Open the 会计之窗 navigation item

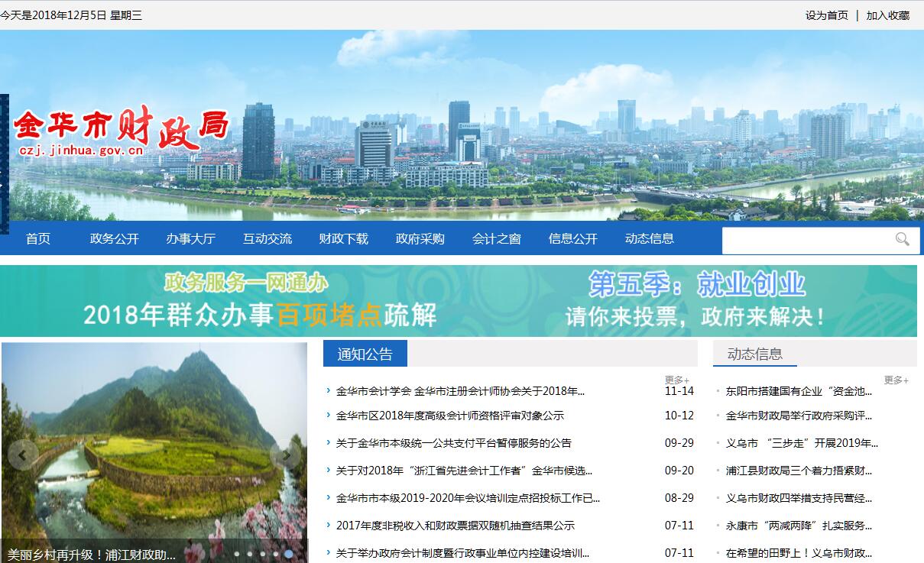click(x=497, y=238)
